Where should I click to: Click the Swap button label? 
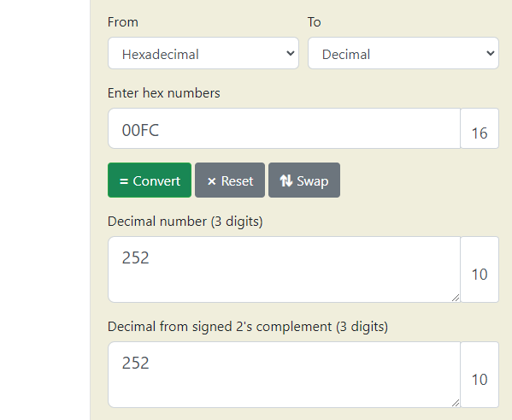(313, 181)
